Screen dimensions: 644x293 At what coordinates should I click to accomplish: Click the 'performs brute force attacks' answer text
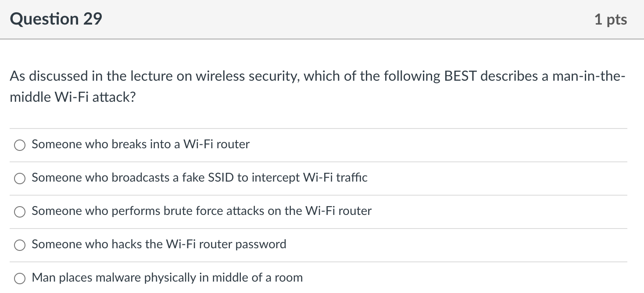[201, 211]
